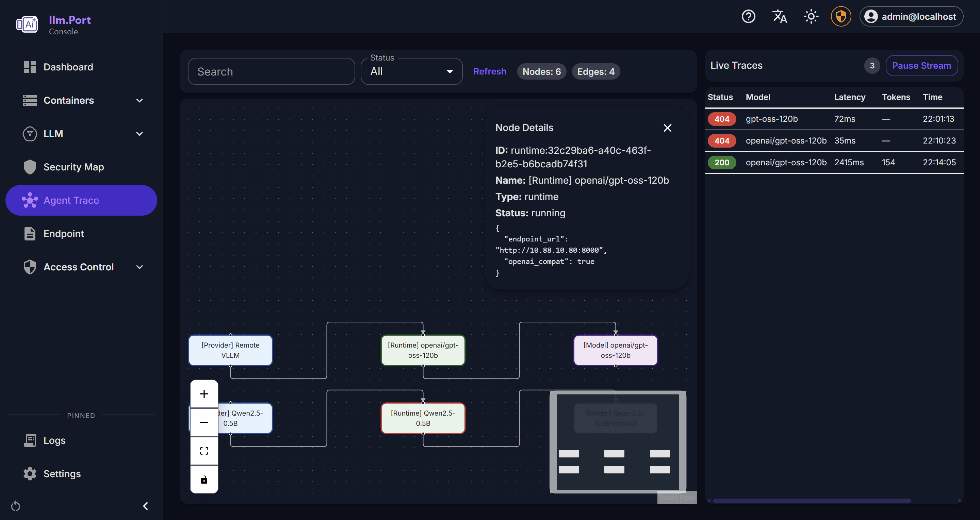Click the Latency column header
Image resolution: width=980 pixels, height=520 pixels.
coord(850,97)
